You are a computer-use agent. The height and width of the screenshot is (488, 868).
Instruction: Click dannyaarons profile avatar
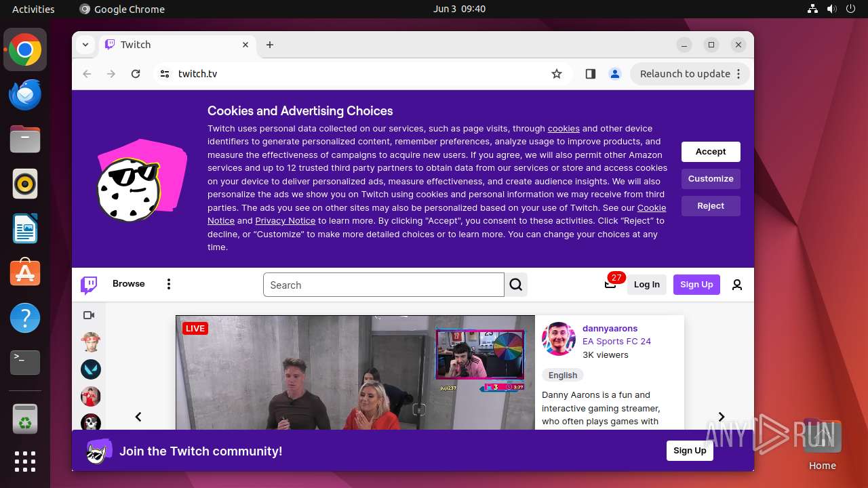click(559, 339)
